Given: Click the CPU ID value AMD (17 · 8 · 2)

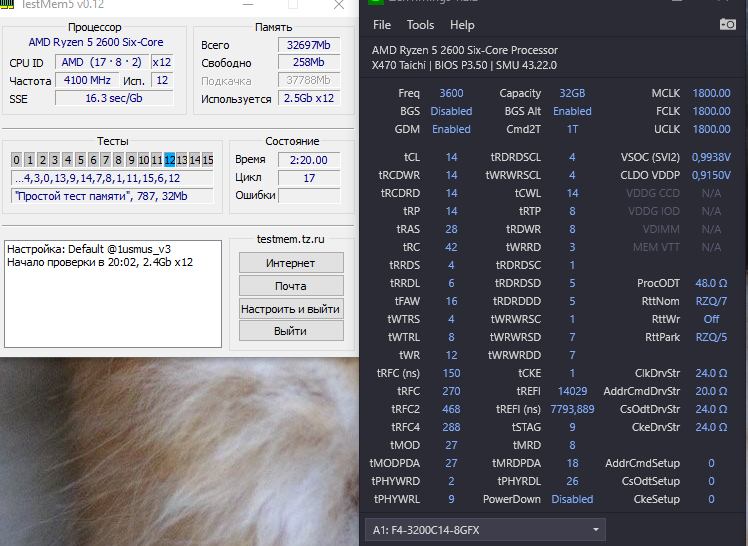Looking at the screenshot, I should coord(101,62).
